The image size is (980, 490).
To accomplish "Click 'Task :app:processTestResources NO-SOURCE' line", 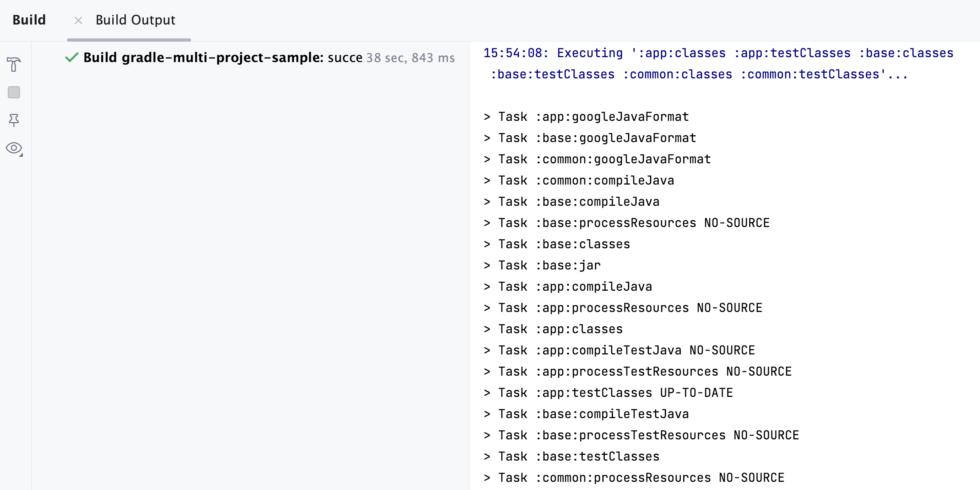I will 638,372.
